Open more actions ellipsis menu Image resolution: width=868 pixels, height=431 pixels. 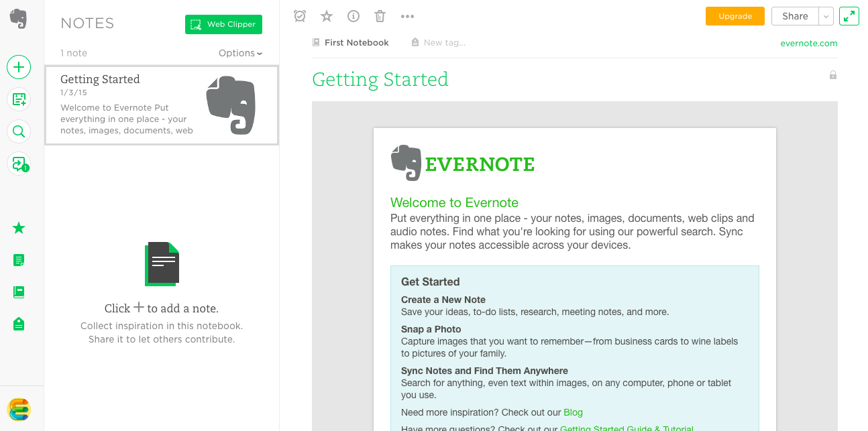click(407, 16)
